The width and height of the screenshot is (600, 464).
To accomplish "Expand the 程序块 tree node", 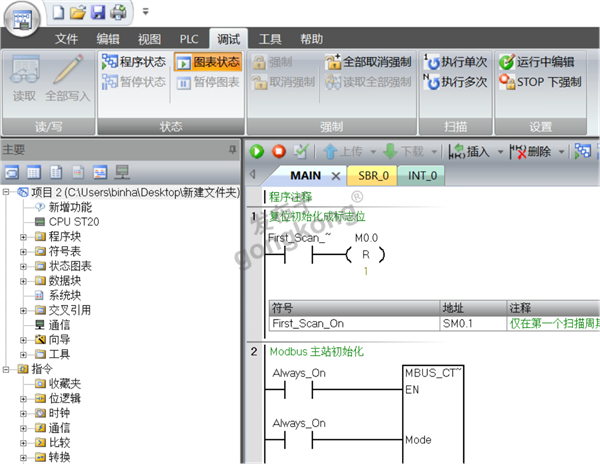I will click(23, 237).
